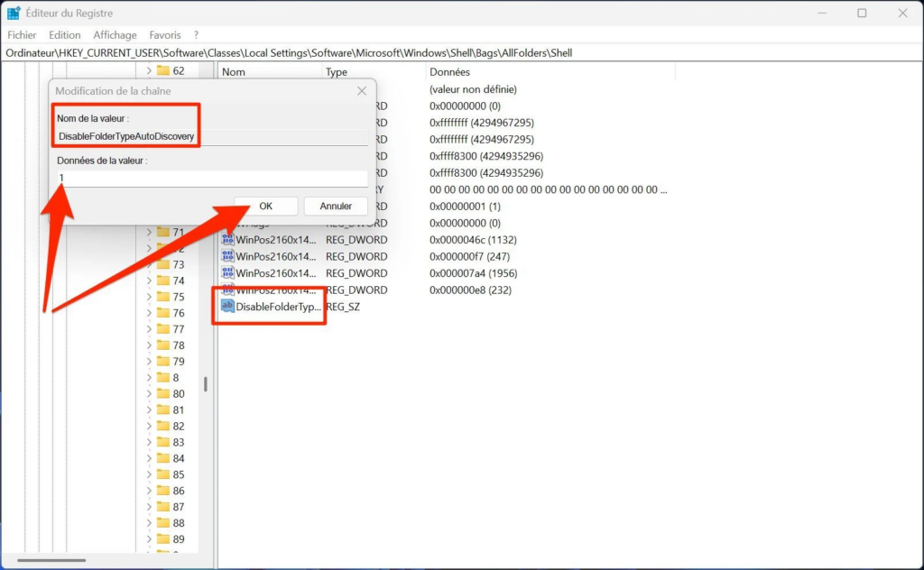Select the folder icon for key 88
The image size is (924, 570).
tap(163, 523)
